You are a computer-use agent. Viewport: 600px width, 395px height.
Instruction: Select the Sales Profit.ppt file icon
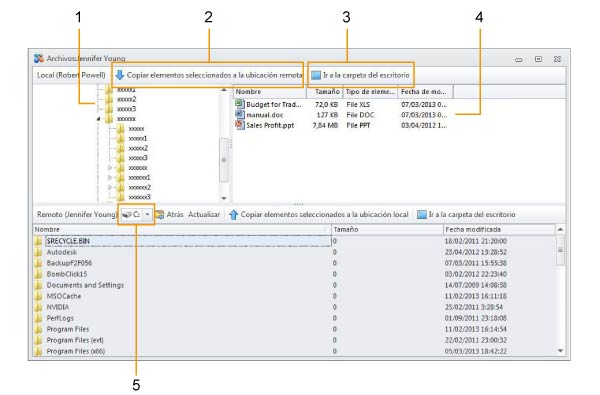[240, 125]
